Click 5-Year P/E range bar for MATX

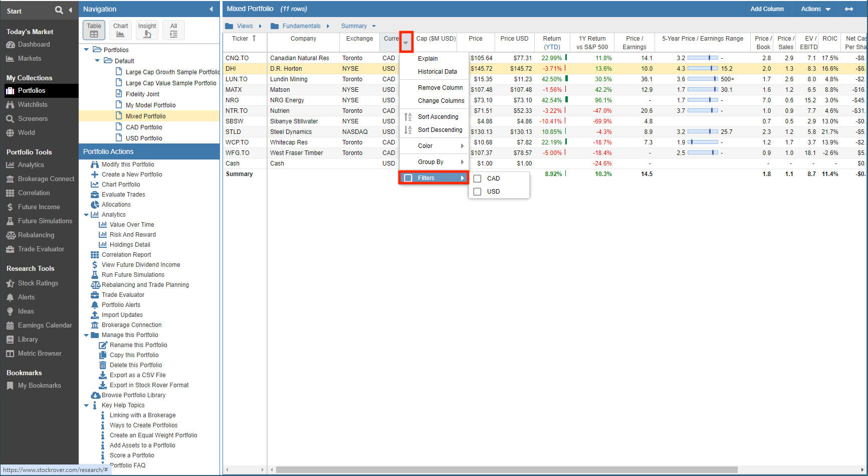tap(703, 90)
